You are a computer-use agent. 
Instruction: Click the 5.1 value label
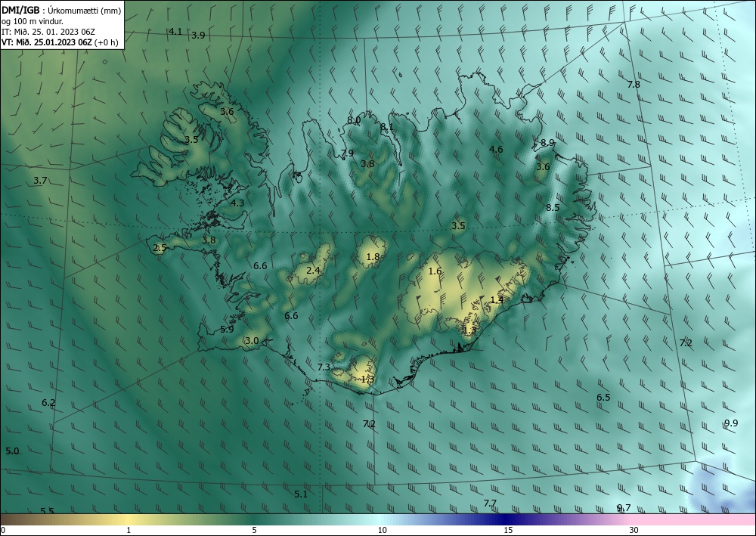pos(301,494)
